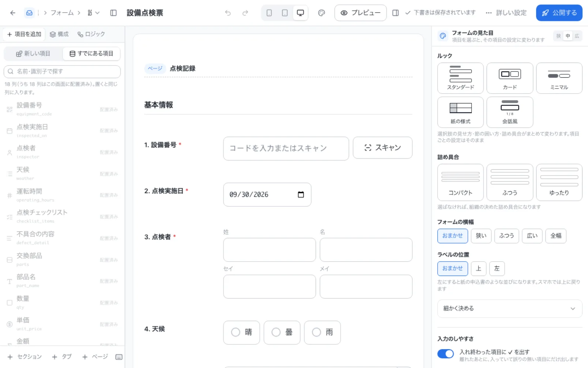The image size is (588, 368).
Task: Open the プレビュー preview button
Action: click(360, 13)
